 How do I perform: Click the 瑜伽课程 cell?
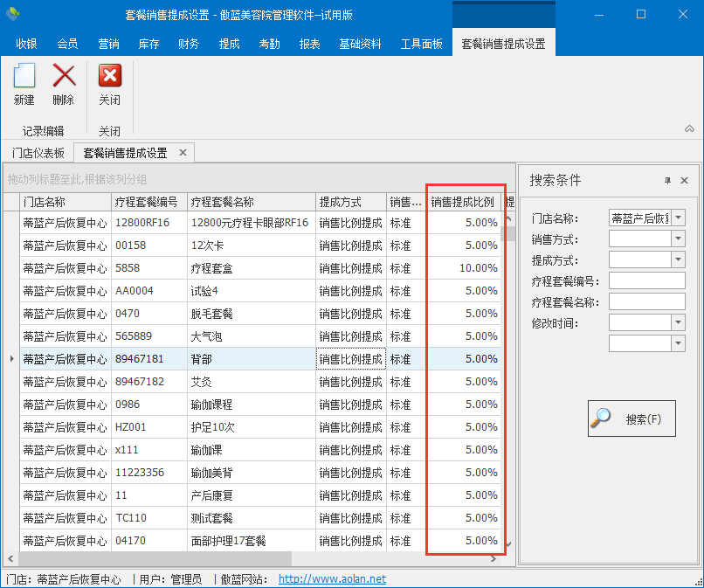click(252, 405)
